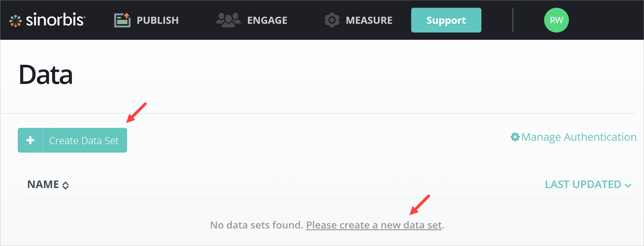
Task: Click the Create Data Set label
Action: pyautogui.click(x=84, y=140)
